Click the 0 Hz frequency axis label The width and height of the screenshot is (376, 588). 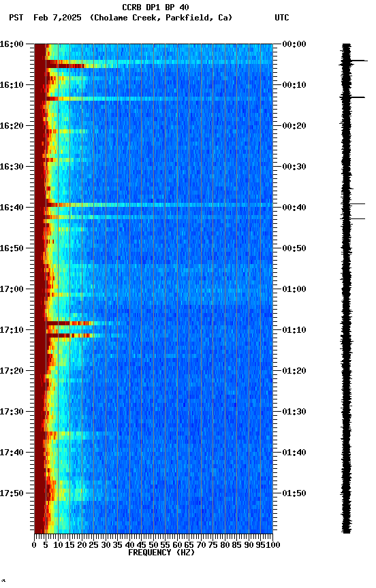[34, 545]
